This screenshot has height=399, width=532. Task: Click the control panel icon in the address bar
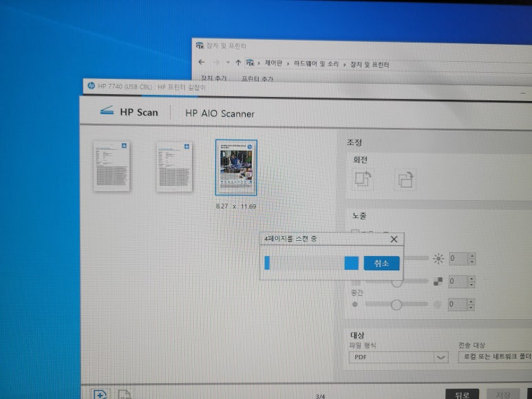click(x=250, y=63)
